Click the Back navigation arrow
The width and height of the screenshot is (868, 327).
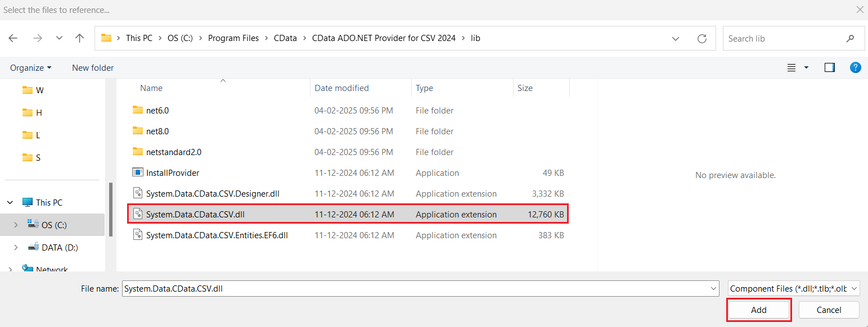[x=13, y=38]
